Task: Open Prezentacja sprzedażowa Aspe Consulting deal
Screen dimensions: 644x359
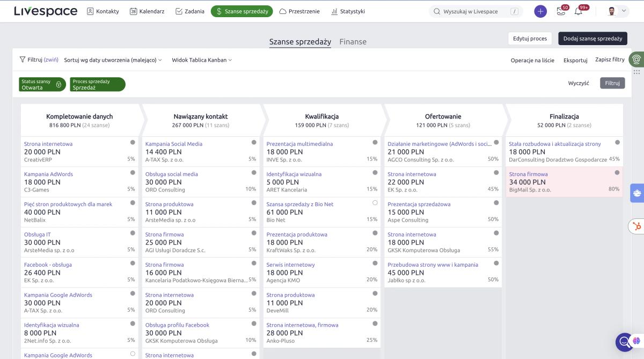Action: [419, 204]
